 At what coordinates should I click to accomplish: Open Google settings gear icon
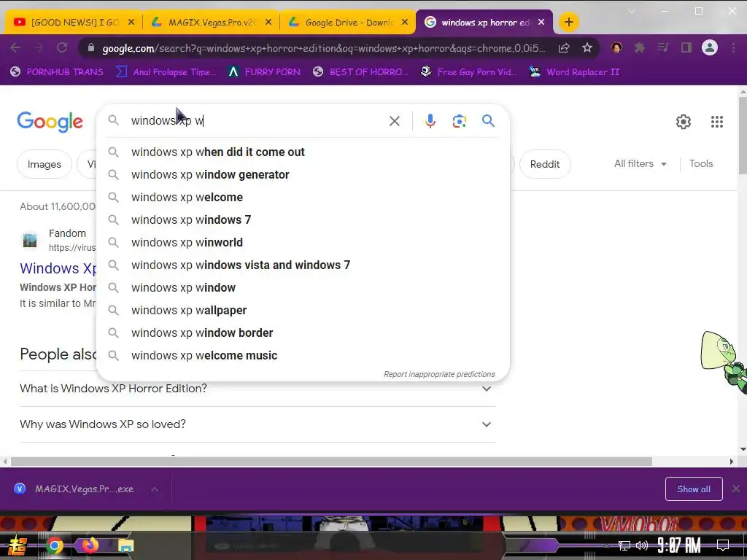tap(683, 122)
